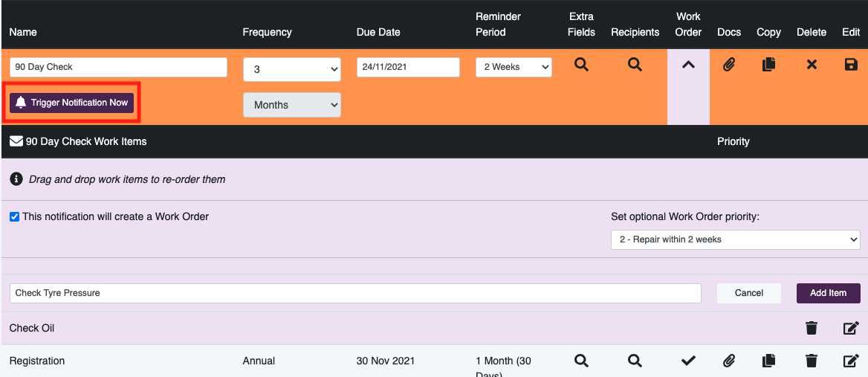
Task: Click Trigger Notification Now button
Action: click(71, 103)
